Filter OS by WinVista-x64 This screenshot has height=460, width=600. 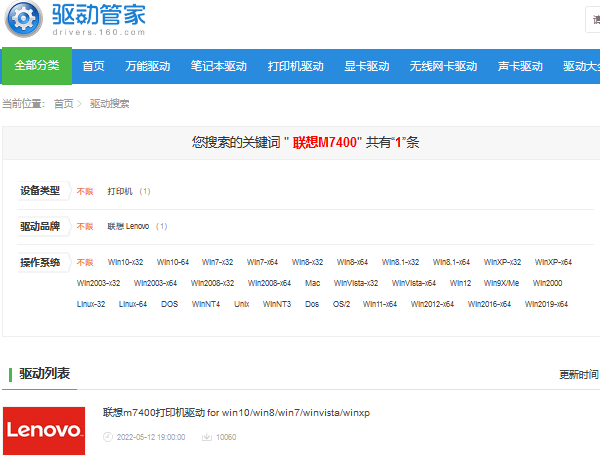414,283
